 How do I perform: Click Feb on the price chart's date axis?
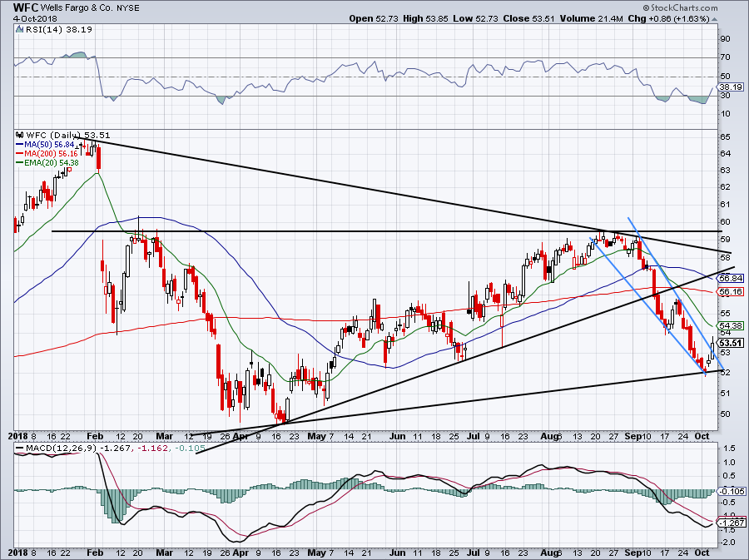[95, 436]
